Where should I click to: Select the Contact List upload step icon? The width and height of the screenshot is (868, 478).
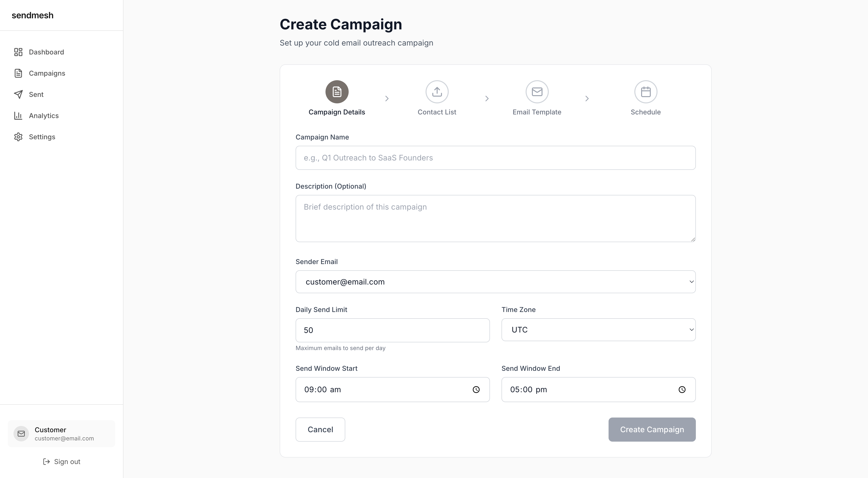(437, 92)
